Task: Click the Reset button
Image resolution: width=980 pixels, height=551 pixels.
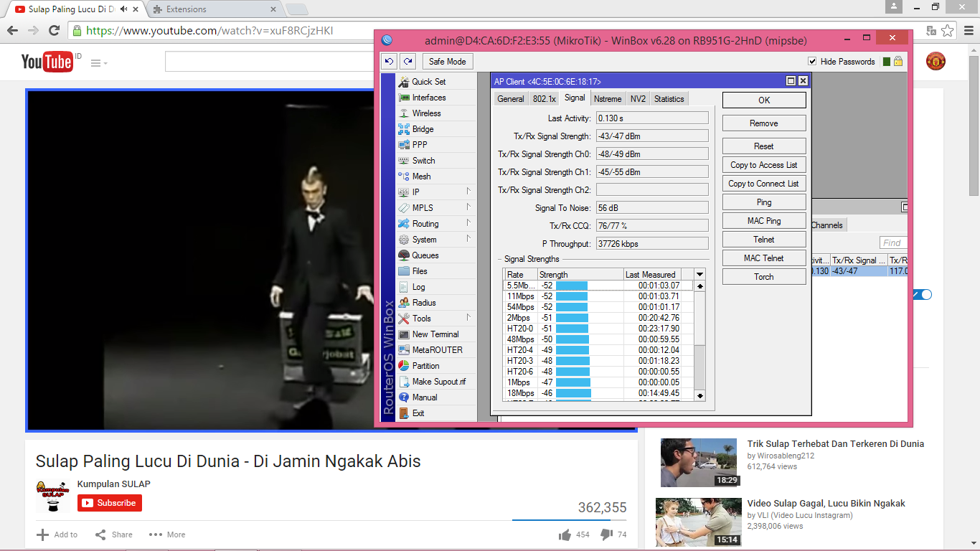Action: (x=764, y=146)
